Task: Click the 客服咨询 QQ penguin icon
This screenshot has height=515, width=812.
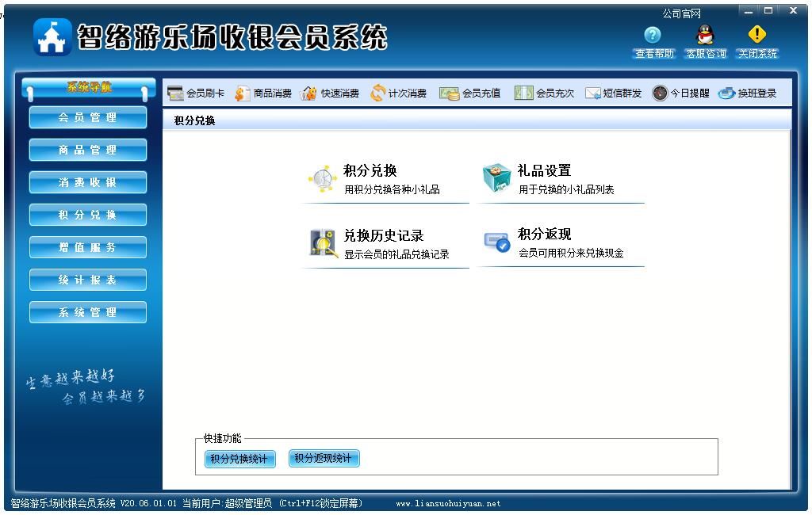Action: tap(705, 35)
